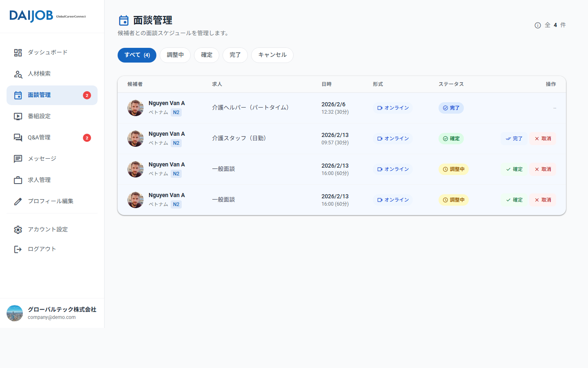The width and height of the screenshot is (588, 368).
Task: Click the 面談管理 calendar icon in the sidebar
Action: click(x=18, y=95)
